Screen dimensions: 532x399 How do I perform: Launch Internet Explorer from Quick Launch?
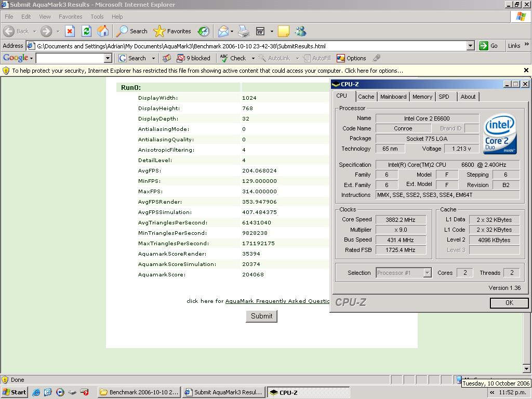pyautogui.click(x=36, y=392)
